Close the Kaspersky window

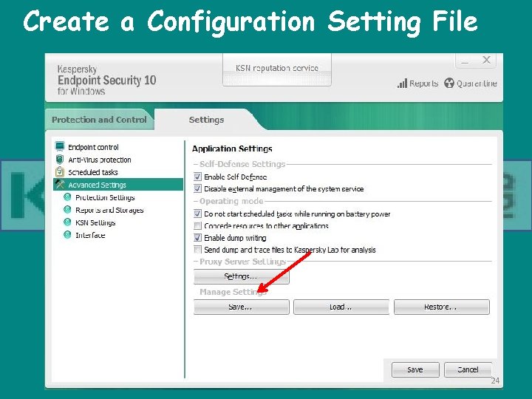[x=486, y=60]
